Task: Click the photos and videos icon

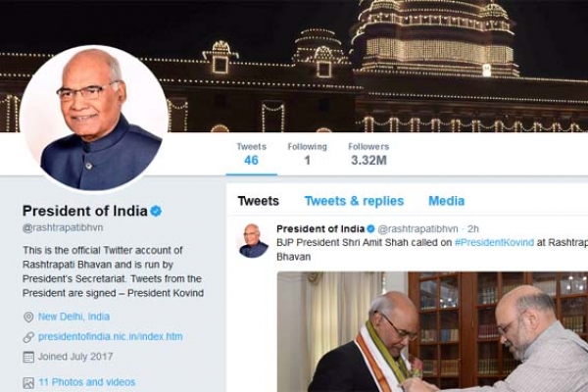Action: pyautogui.click(x=28, y=383)
